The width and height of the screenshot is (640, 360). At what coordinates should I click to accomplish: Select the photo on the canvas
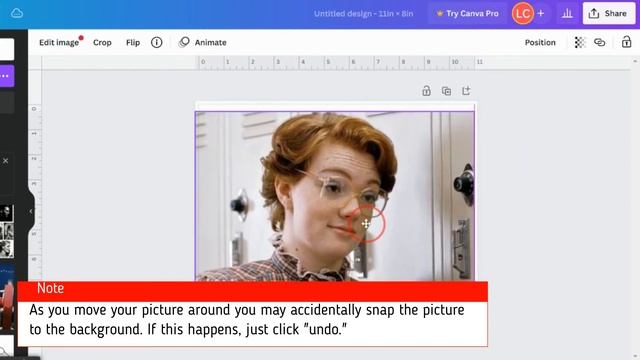(335, 196)
